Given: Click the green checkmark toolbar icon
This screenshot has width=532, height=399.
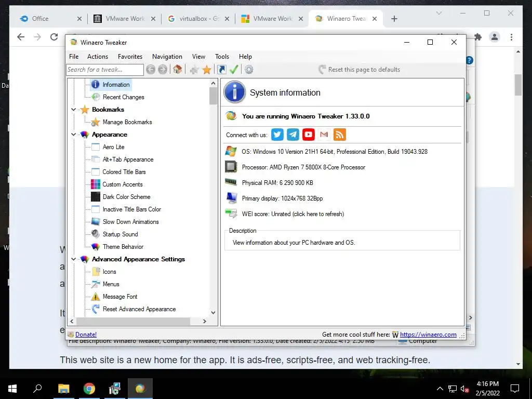Looking at the screenshot, I should point(234,70).
